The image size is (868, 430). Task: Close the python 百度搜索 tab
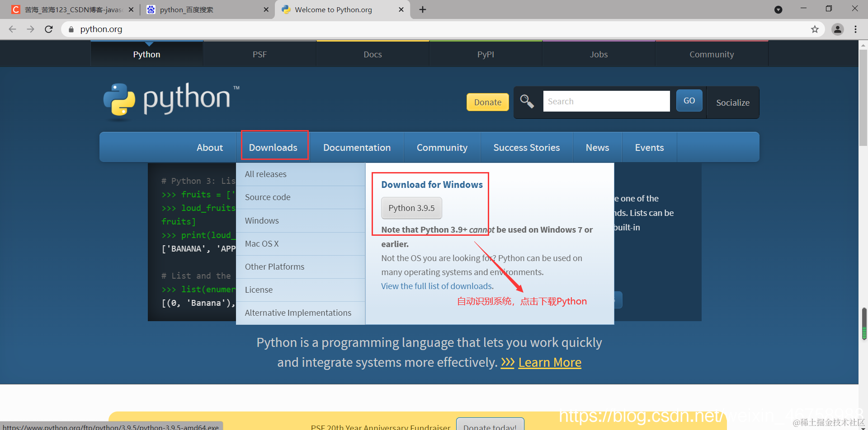click(266, 9)
